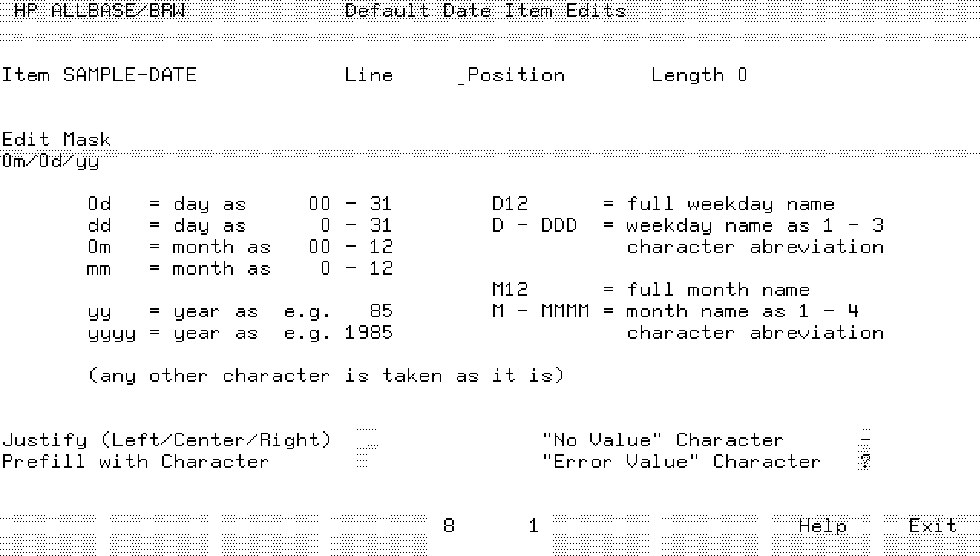Place cursor after the Line label
Viewport: 980px width, 556px height.
(x=425, y=75)
